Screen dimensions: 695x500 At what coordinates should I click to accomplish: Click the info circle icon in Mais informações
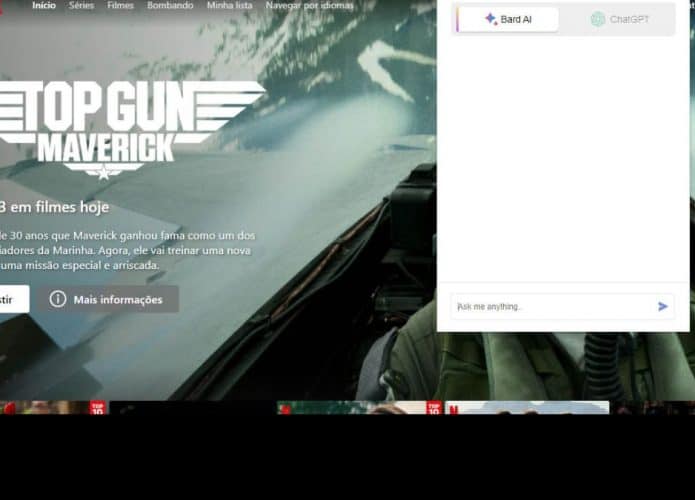(58, 299)
